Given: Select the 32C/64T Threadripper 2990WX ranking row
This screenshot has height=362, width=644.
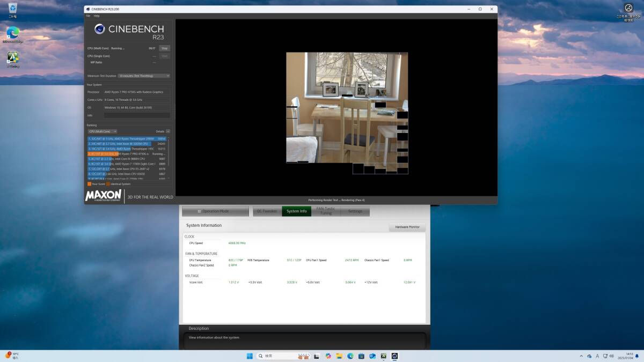Looking at the screenshot, I should 127,138.
